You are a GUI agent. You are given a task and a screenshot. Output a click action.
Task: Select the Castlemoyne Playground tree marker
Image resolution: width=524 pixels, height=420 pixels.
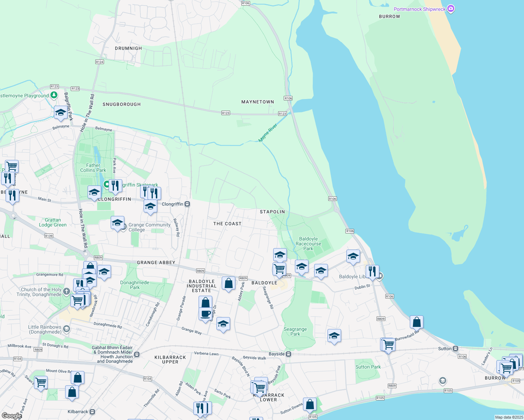pos(54,95)
